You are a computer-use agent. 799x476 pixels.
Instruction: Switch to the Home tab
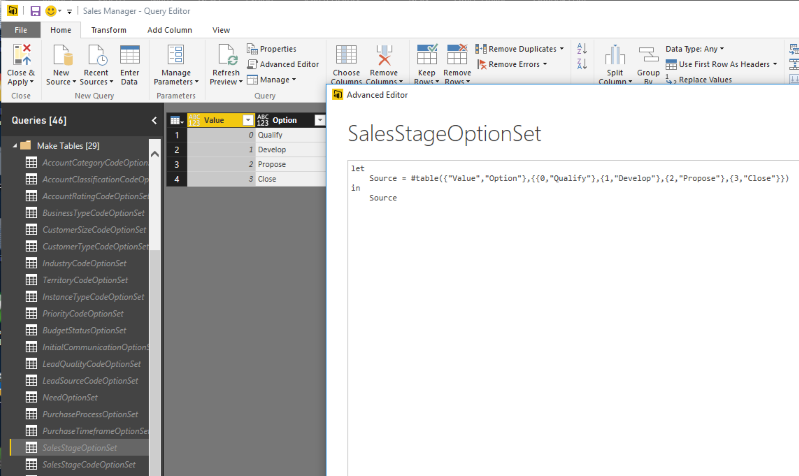[x=61, y=30]
